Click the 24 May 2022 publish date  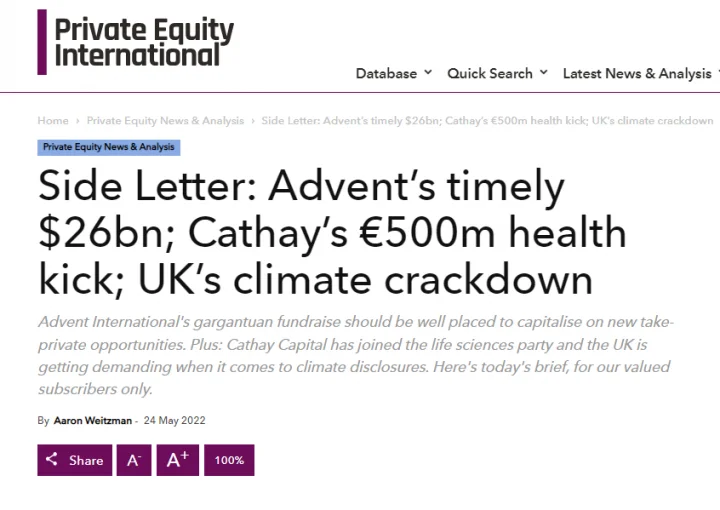pos(174,420)
